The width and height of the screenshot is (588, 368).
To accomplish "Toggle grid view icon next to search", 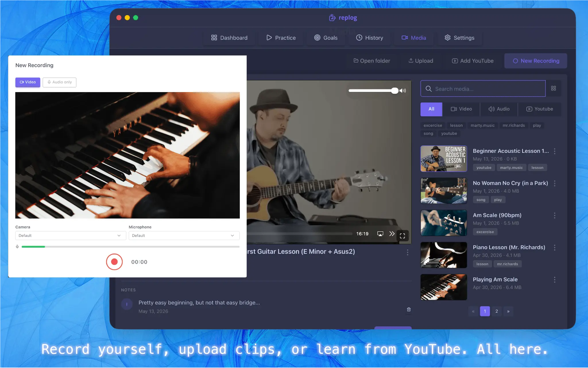I will click(554, 88).
